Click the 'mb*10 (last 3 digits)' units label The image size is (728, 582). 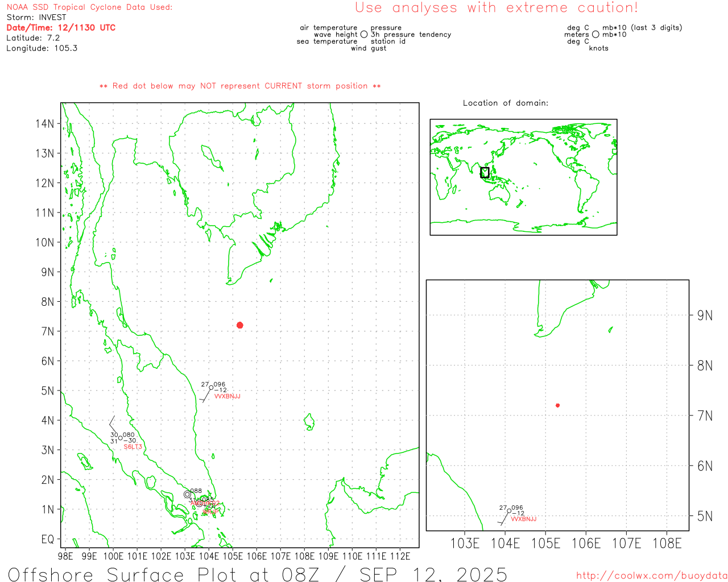click(x=642, y=28)
